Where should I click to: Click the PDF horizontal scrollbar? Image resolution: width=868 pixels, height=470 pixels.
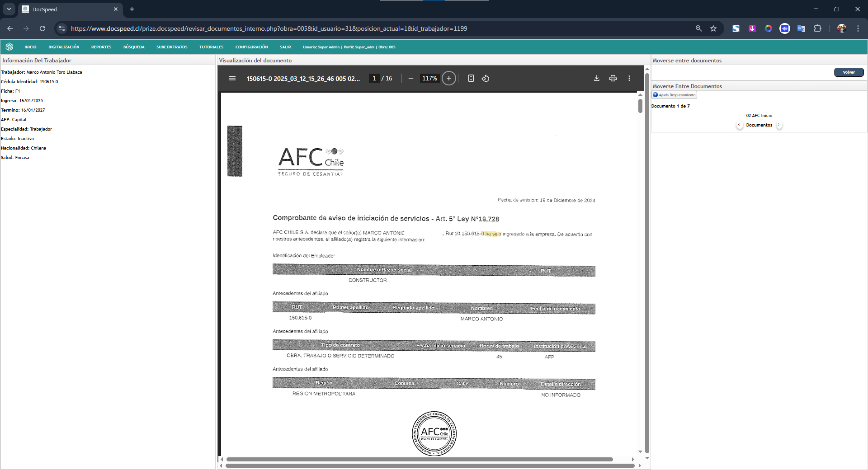419,459
